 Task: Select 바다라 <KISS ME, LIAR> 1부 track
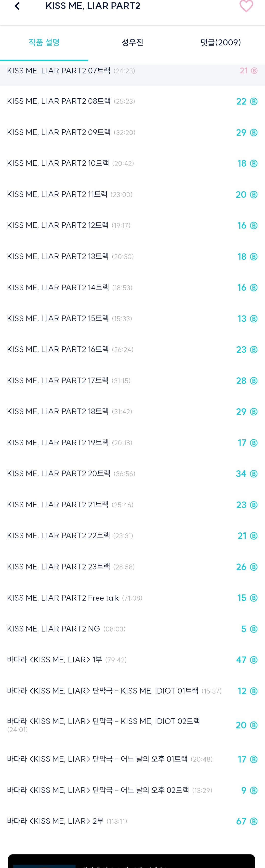click(x=55, y=660)
